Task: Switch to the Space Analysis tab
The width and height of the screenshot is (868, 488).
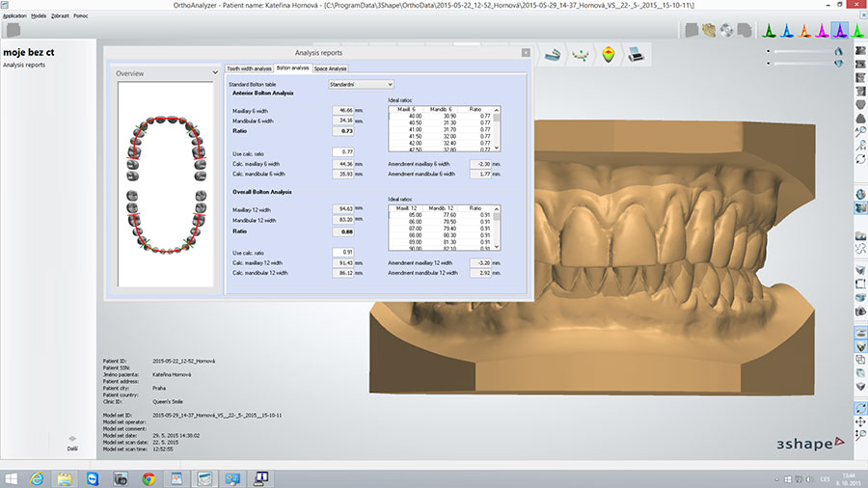Action: click(x=330, y=68)
